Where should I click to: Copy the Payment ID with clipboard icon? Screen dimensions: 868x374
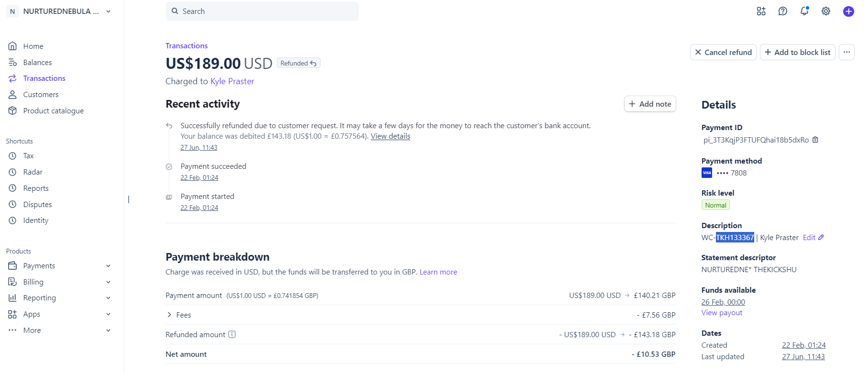pyautogui.click(x=815, y=140)
